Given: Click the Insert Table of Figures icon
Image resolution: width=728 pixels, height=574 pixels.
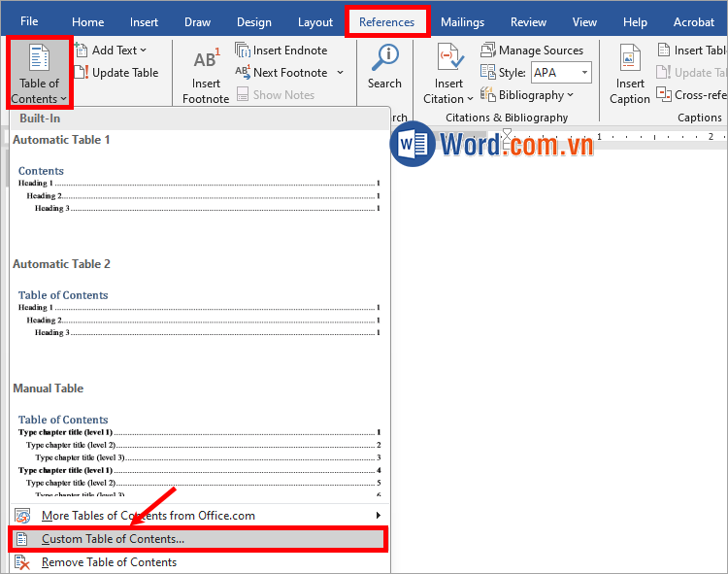Looking at the screenshot, I should [x=664, y=50].
